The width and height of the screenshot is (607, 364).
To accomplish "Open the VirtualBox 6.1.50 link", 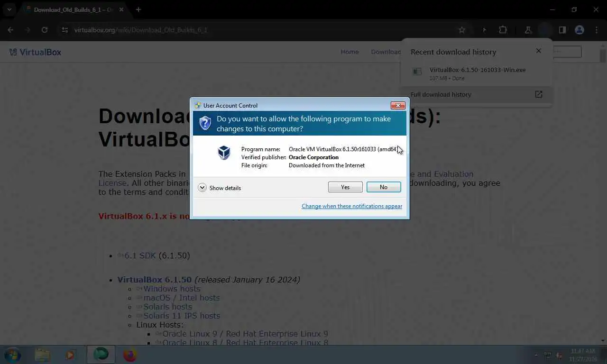I will coord(154,280).
